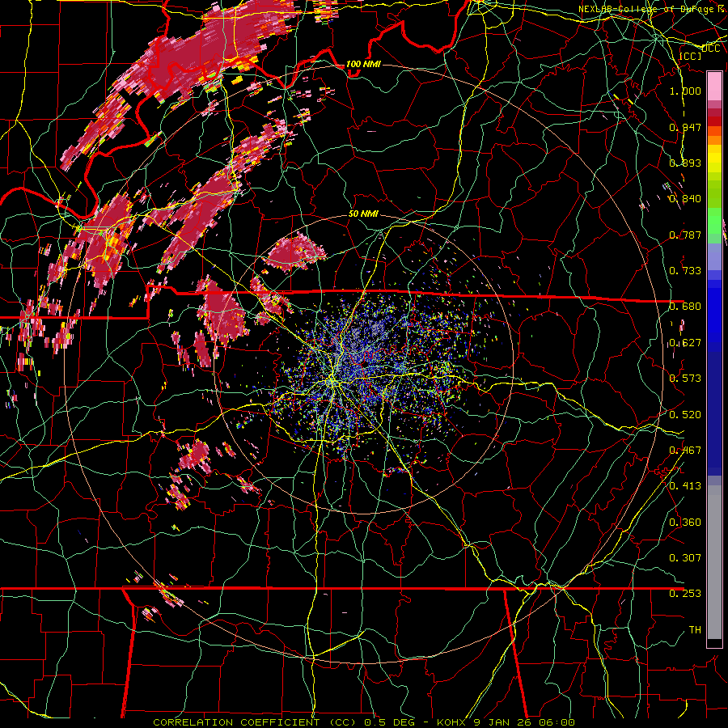Click the "0.307" legend value

point(685,557)
